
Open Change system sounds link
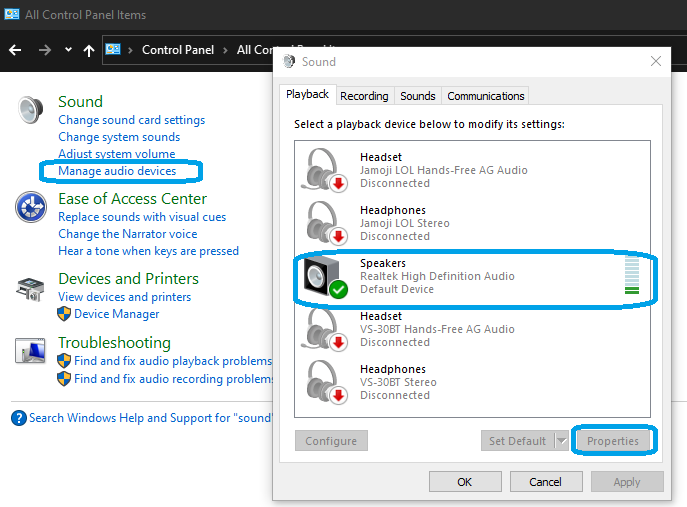tap(119, 137)
